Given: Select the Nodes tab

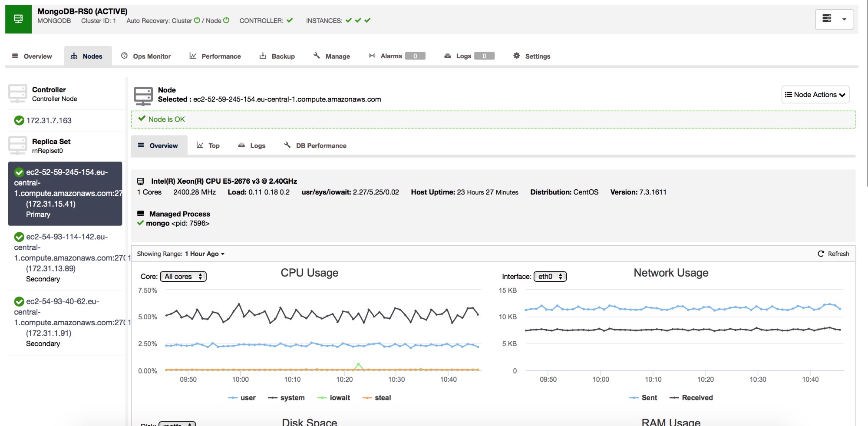Looking at the screenshot, I should click(x=88, y=56).
